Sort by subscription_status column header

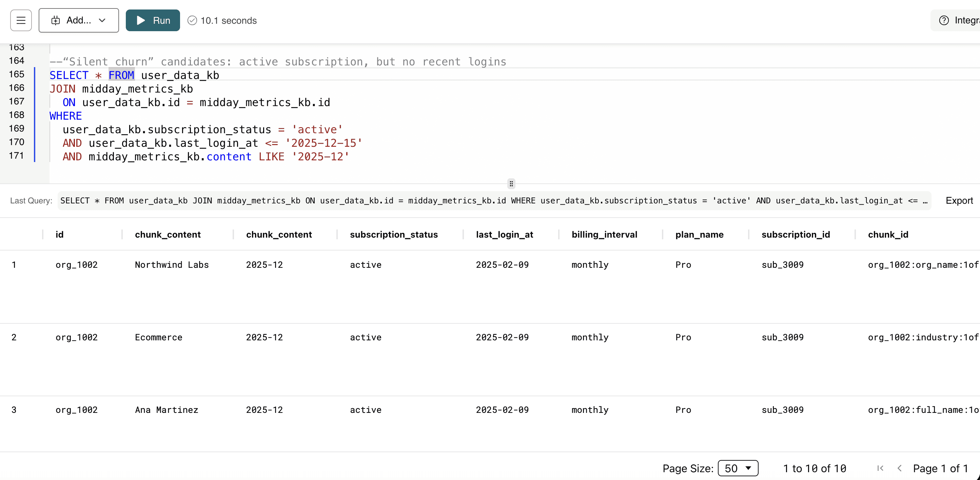pyautogui.click(x=393, y=234)
